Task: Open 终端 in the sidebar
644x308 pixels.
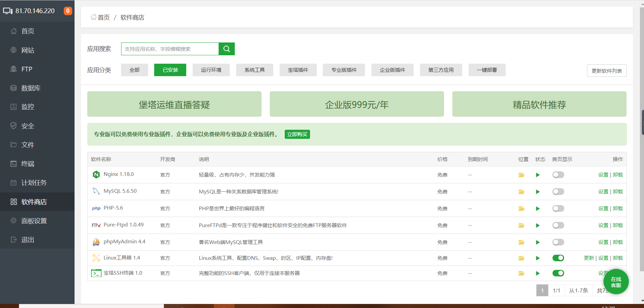Action: [x=37, y=164]
